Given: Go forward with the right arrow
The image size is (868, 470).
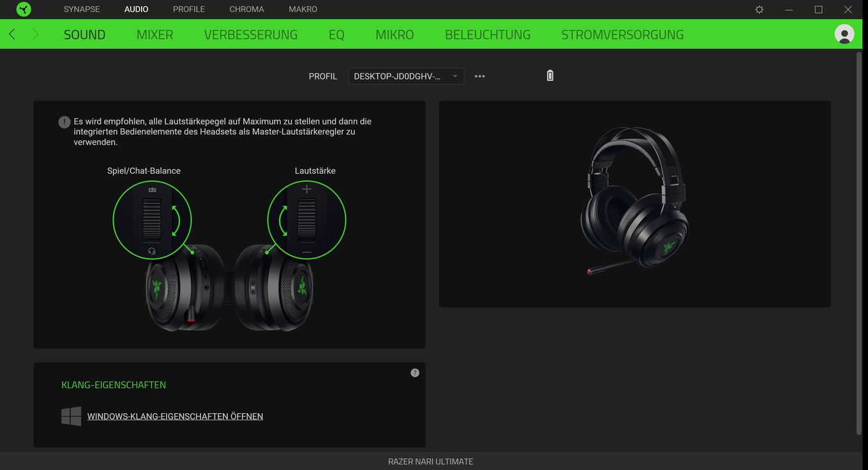Looking at the screenshot, I should coord(35,34).
